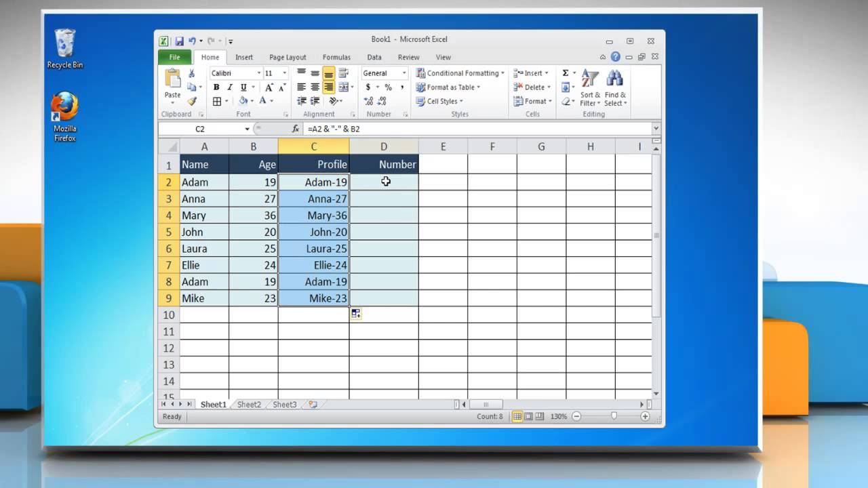868x488 pixels.
Task: Switch to the Insert ribbon tab
Action: 244,57
